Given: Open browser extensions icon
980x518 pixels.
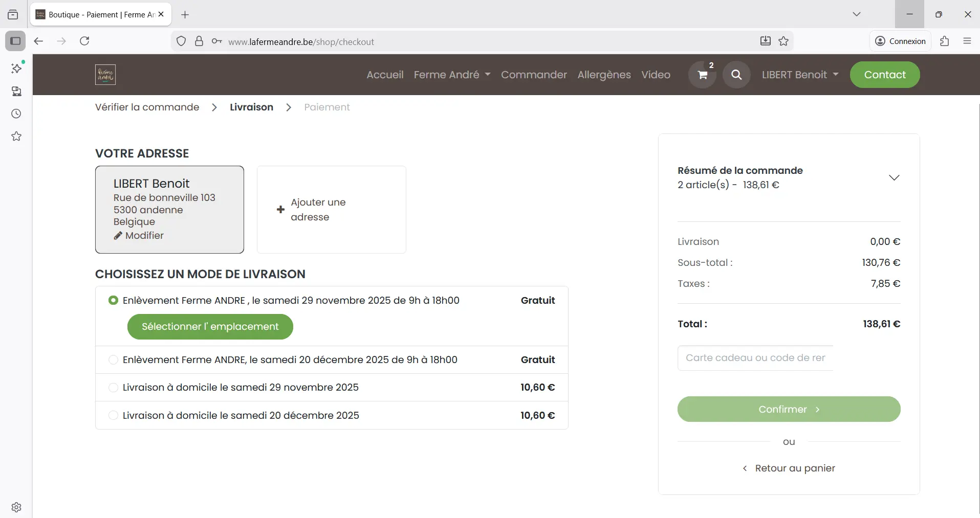Looking at the screenshot, I should tap(944, 41).
